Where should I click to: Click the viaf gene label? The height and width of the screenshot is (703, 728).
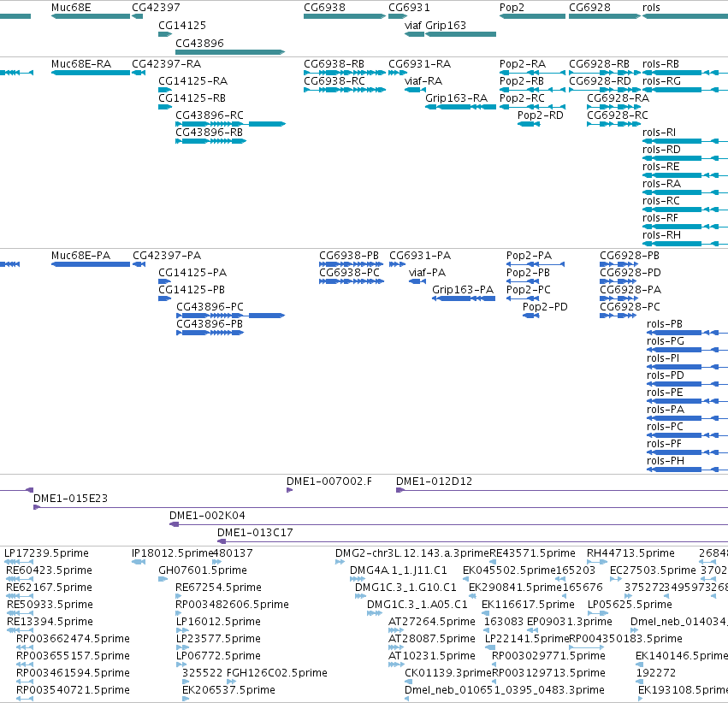click(x=412, y=25)
